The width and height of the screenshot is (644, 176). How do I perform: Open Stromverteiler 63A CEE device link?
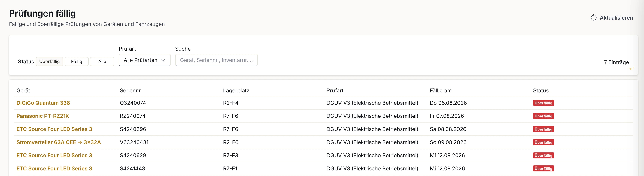point(59,142)
